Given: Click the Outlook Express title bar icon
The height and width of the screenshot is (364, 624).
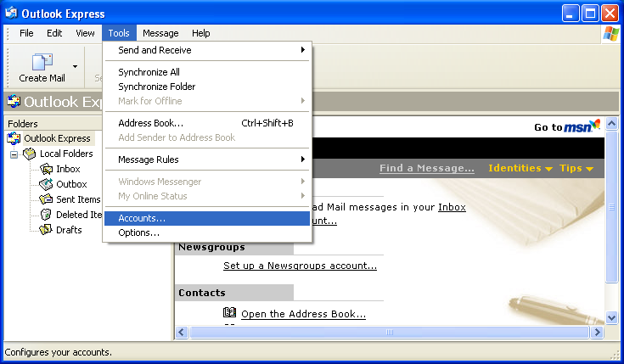Looking at the screenshot, I should click(x=11, y=13).
